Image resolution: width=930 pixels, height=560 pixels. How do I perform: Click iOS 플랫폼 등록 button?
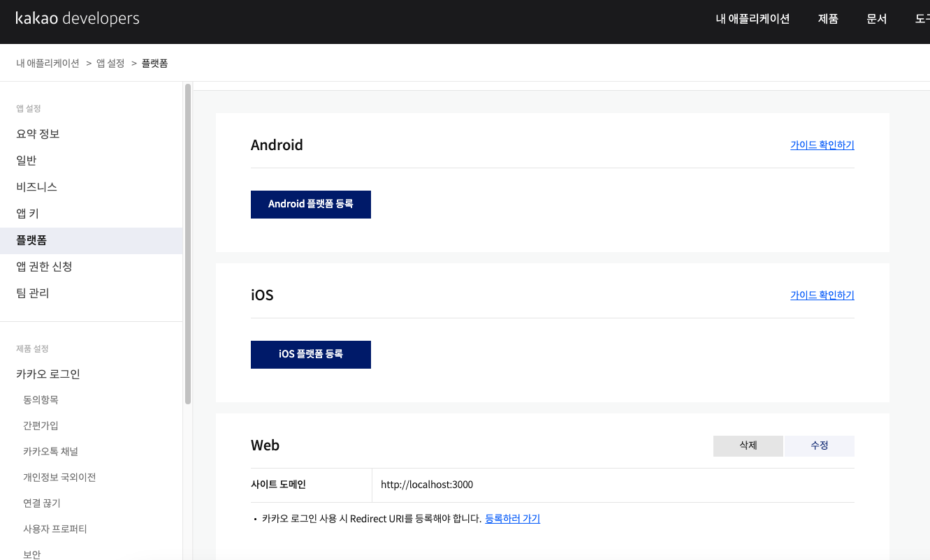point(311,355)
